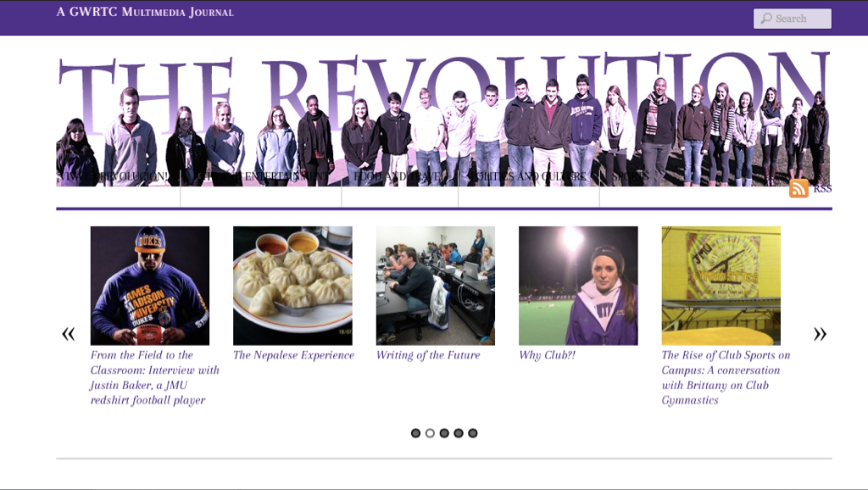Go to previous carousel slide arrow
The height and width of the screenshot is (490, 868).
pyautogui.click(x=68, y=333)
